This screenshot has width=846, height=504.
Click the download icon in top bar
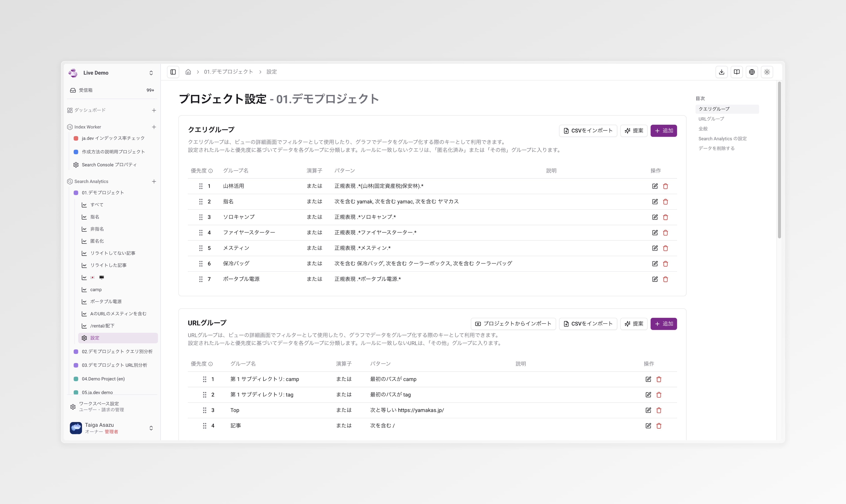[721, 72]
